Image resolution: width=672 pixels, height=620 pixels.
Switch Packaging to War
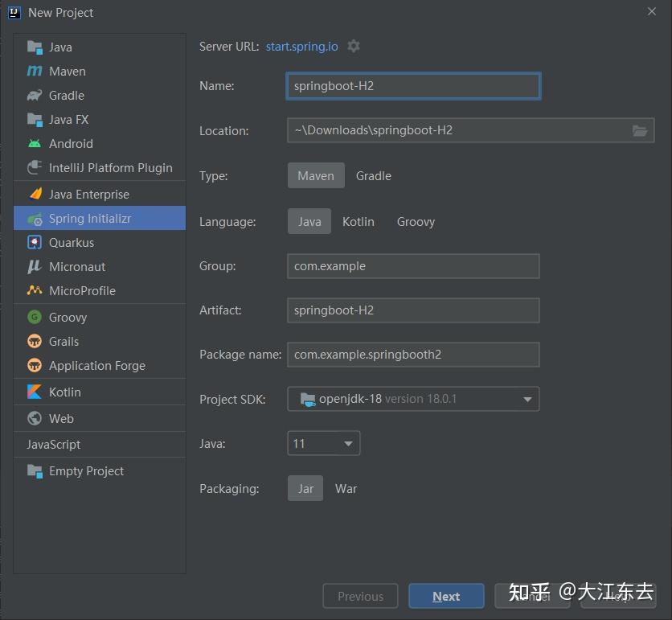[x=346, y=487]
